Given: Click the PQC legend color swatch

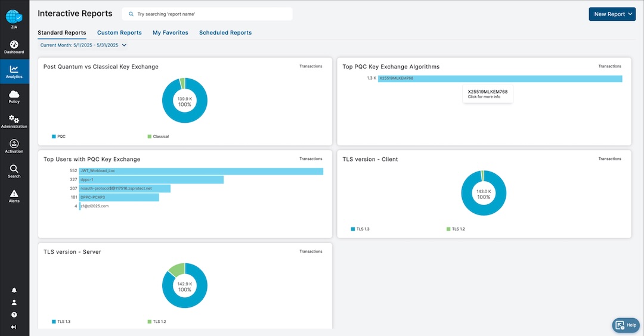Looking at the screenshot, I should pyautogui.click(x=54, y=136).
